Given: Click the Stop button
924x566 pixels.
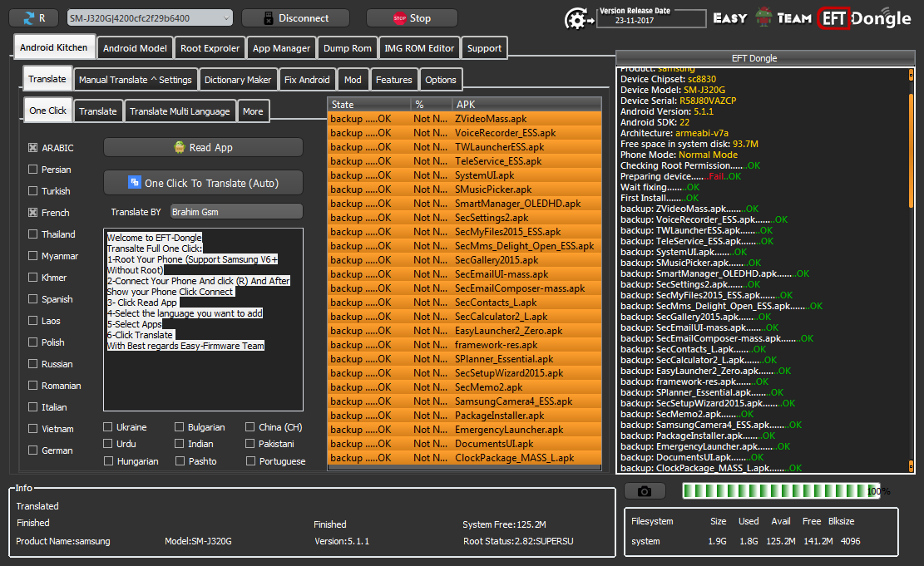Looking at the screenshot, I should click(412, 18).
